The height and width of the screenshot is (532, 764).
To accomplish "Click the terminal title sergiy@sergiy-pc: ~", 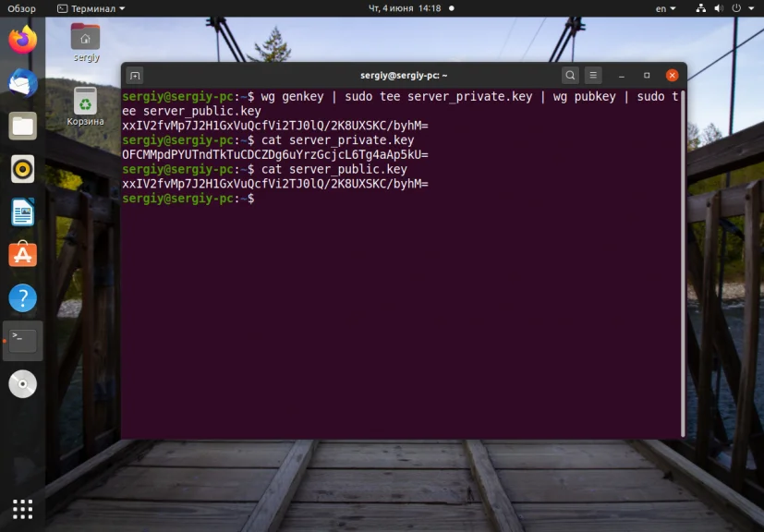I will [404, 76].
